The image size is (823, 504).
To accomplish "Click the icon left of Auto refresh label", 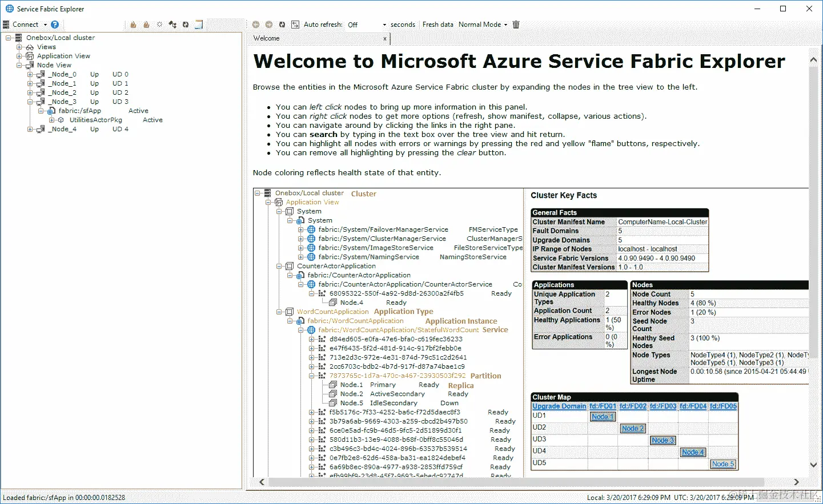I will 295,25.
